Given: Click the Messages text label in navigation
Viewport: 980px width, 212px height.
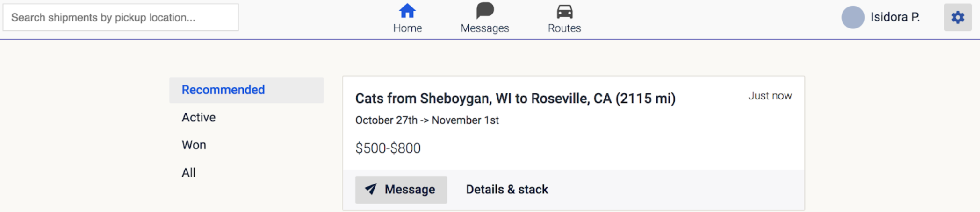Looking at the screenshot, I should [485, 28].
